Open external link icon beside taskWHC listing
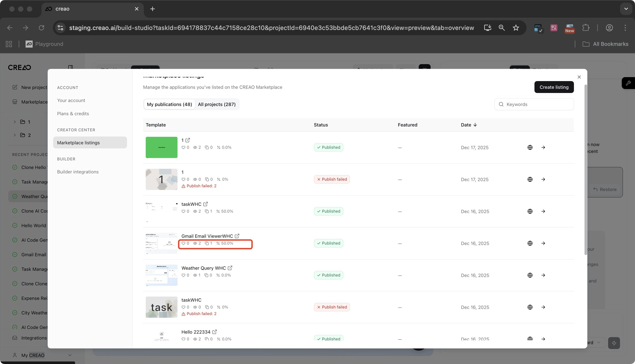The image size is (635, 364). (205, 204)
